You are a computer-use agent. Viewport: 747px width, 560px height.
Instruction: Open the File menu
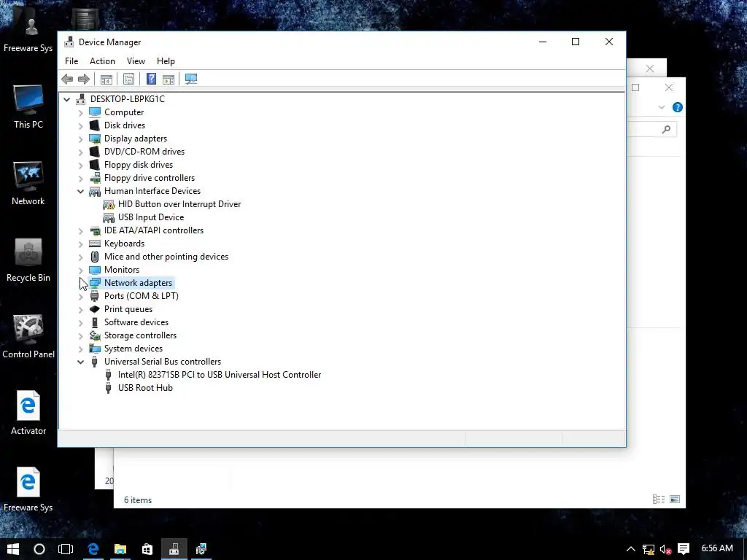(x=71, y=61)
